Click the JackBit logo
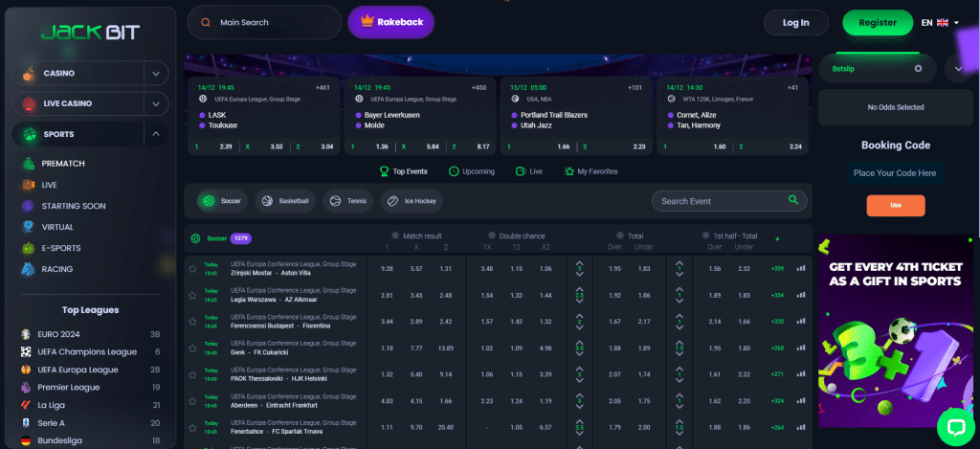980x449 pixels. tap(91, 33)
